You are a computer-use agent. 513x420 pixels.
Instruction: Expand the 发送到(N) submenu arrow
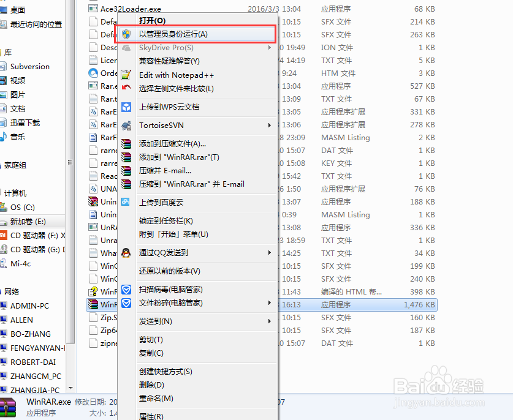(x=269, y=321)
